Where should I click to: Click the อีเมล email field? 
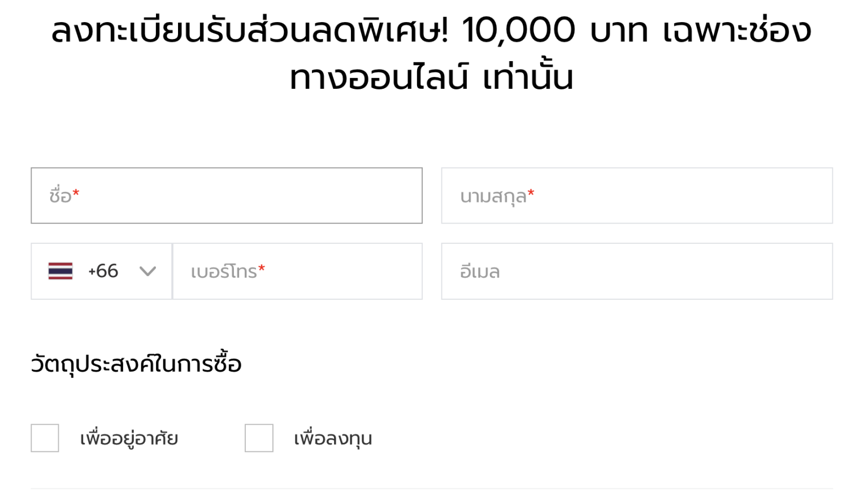(x=637, y=272)
